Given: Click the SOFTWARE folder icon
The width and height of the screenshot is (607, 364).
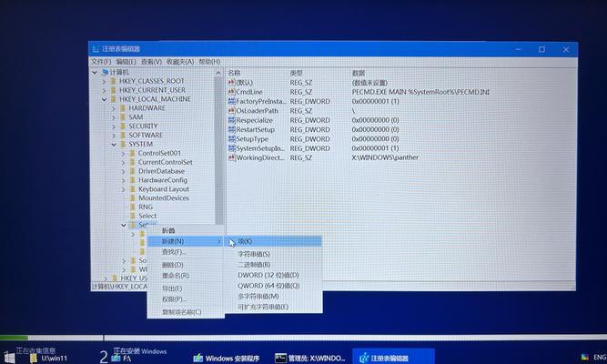Looking at the screenshot, I should (123, 135).
